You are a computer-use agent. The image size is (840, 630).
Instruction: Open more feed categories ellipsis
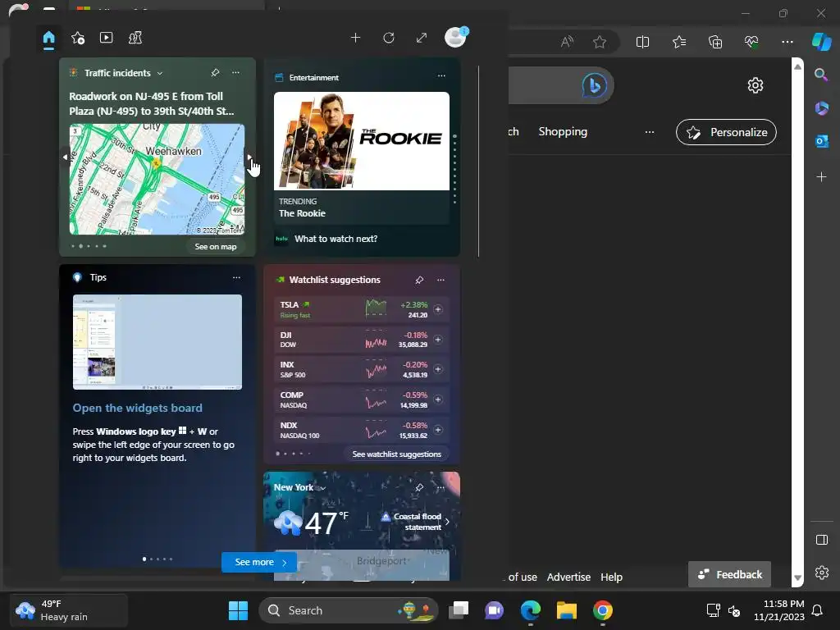tap(650, 132)
